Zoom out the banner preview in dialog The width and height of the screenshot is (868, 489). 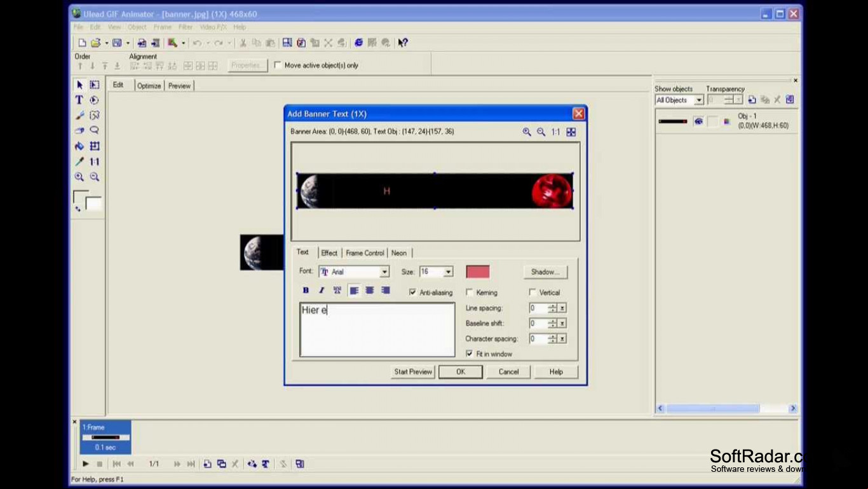541,132
